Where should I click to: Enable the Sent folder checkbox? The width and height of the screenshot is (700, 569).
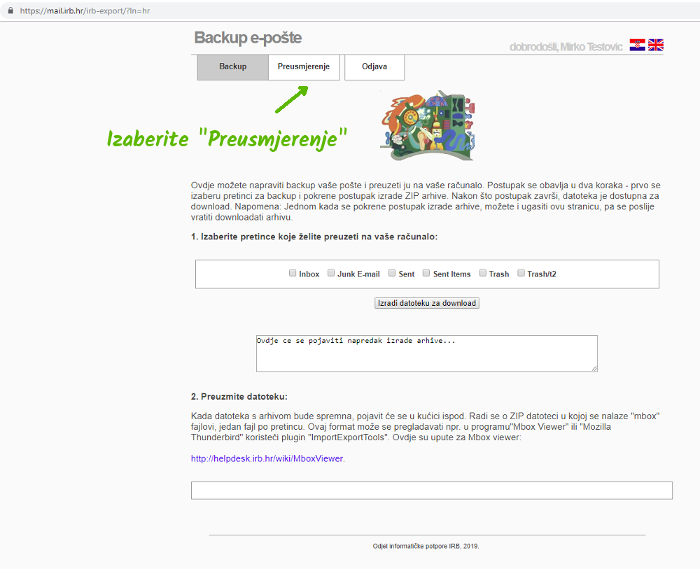tap(392, 273)
